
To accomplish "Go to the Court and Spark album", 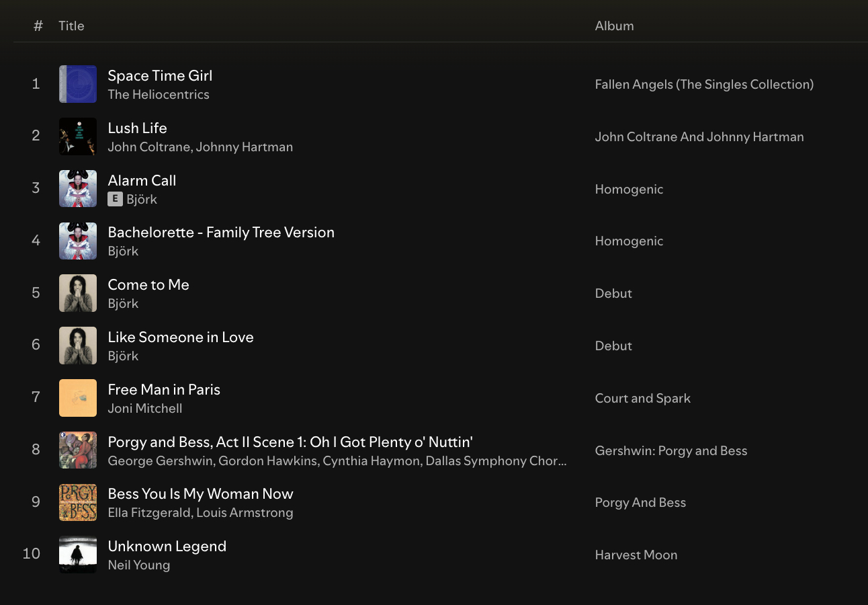I will 642,399.
